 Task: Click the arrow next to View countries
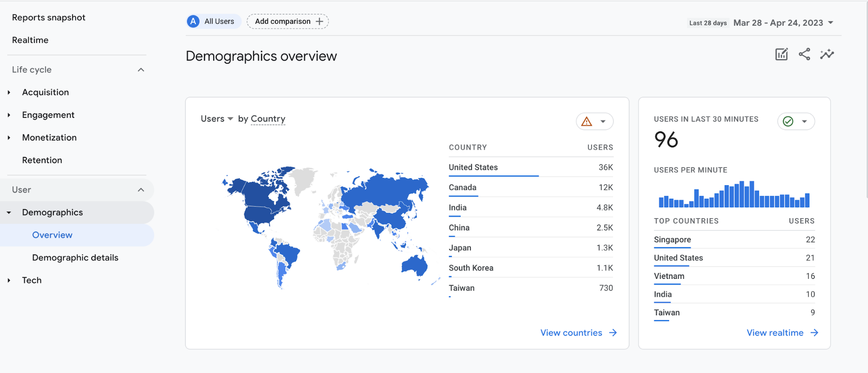click(x=613, y=333)
